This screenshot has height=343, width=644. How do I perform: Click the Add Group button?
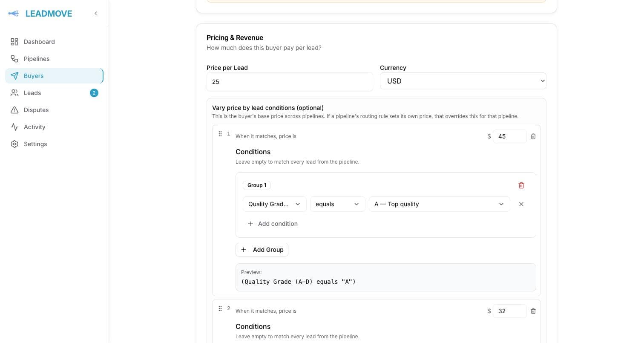(262, 250)
